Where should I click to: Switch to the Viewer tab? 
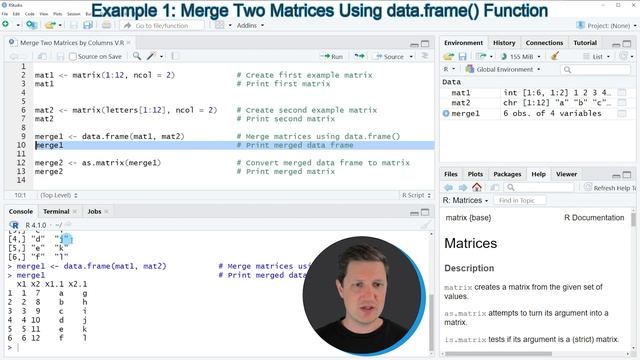567,174
